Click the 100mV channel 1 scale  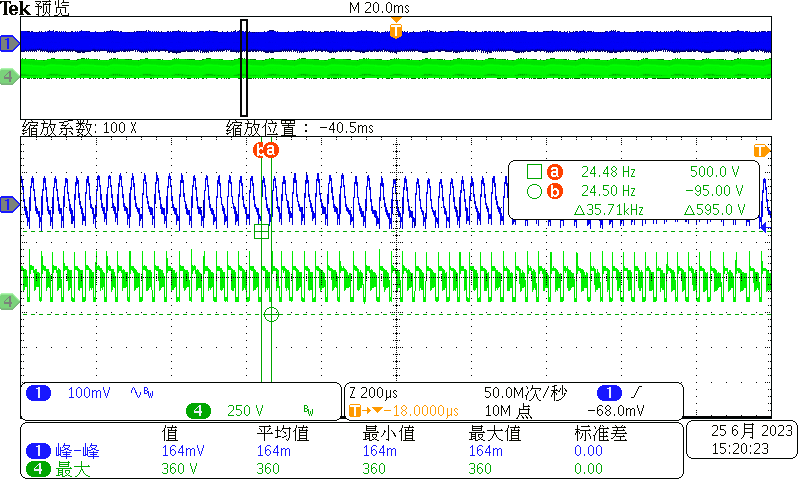click(x=89, y=393)
